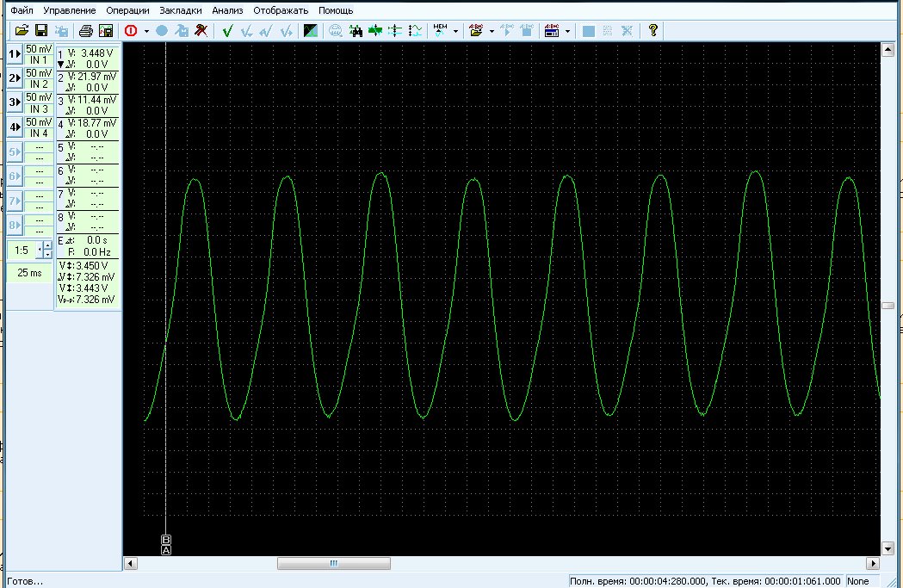
Task: Click the A:B:C open folder icon
Action: click(476, 30)
